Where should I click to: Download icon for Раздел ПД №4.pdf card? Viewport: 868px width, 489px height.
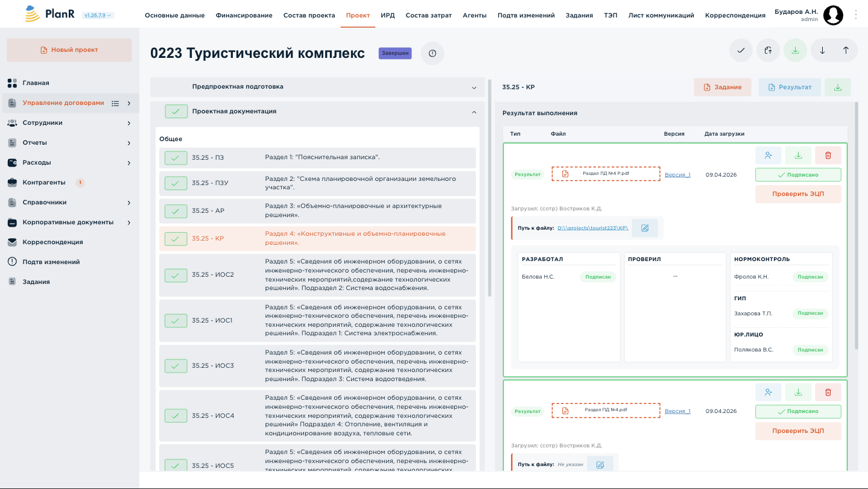(798, 393)
